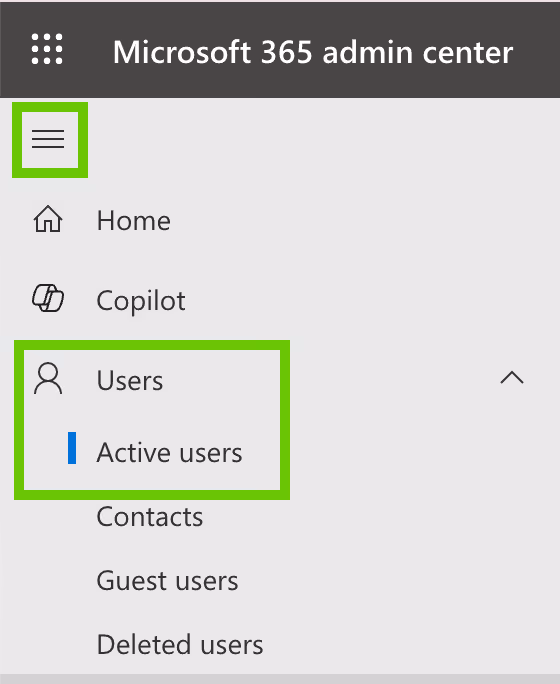This screenshot has width=560, height=684.
Task: Open the app launcher waffle icon
Action: point(47,49)
